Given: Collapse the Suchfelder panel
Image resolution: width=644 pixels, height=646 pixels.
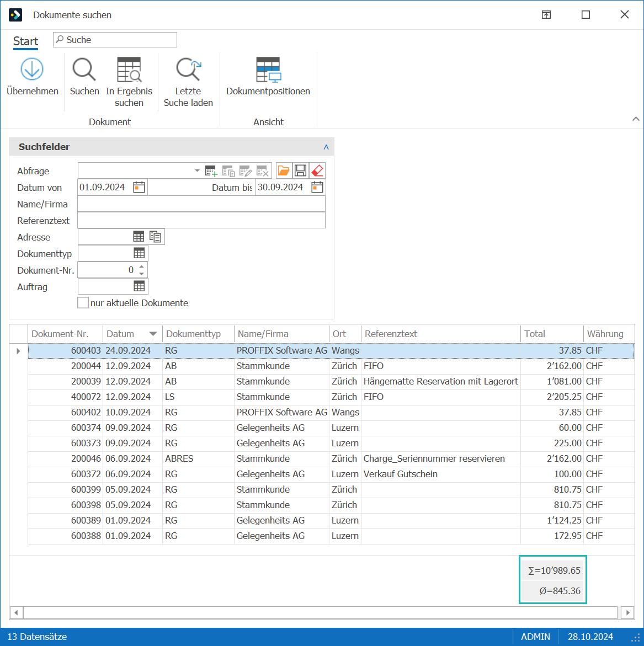Looking at the screenshot, I should [326, 147].
